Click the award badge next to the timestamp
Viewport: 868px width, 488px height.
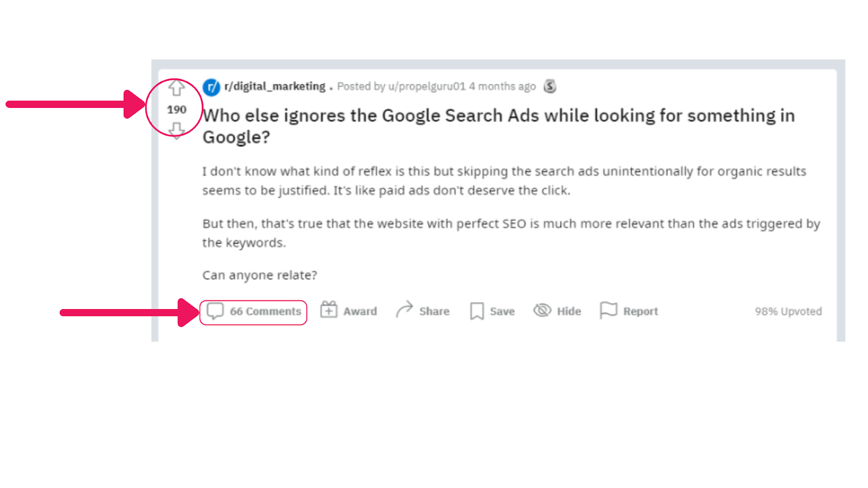(550, 86)
